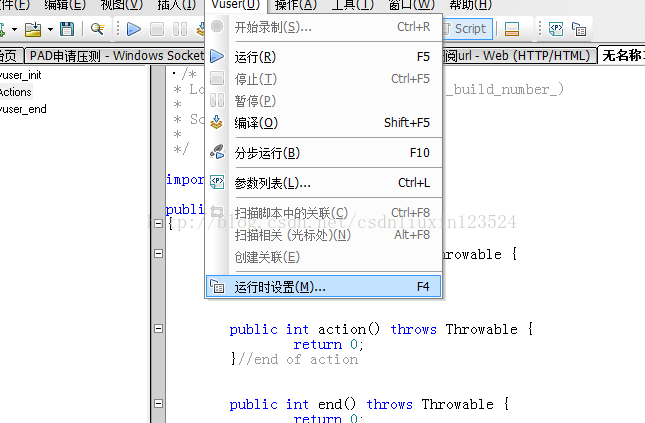Click the Vuser(U) menu bar item
645x423 pixels.
click(236, 5)
